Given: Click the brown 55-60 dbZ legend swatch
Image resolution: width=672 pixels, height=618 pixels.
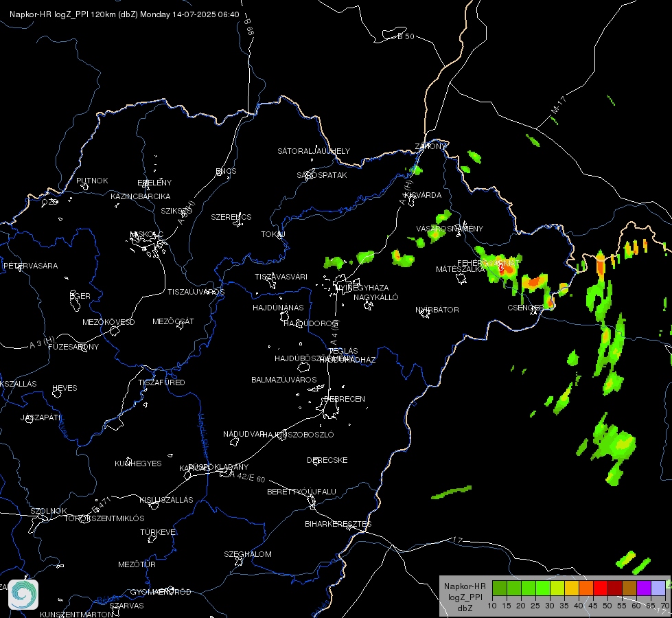Looking at the screenshot, I should tap(629, 588).
